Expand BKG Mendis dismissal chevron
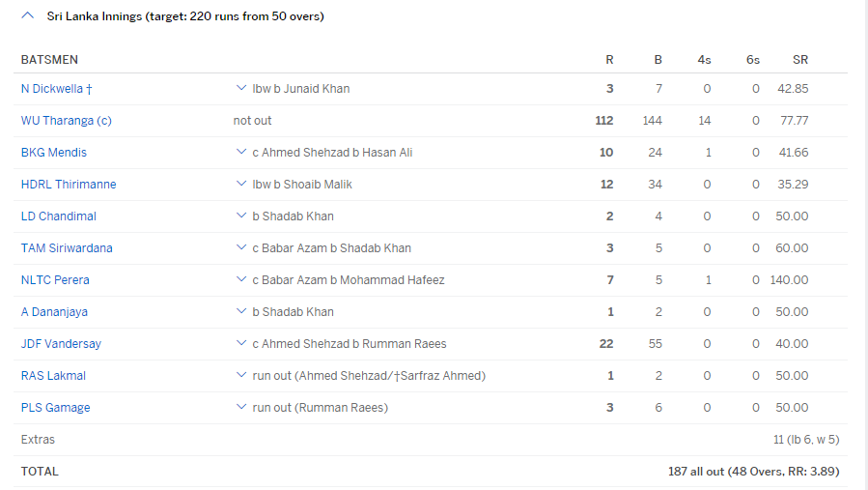Viewport: 868px width, 490px height. point(240,152)
